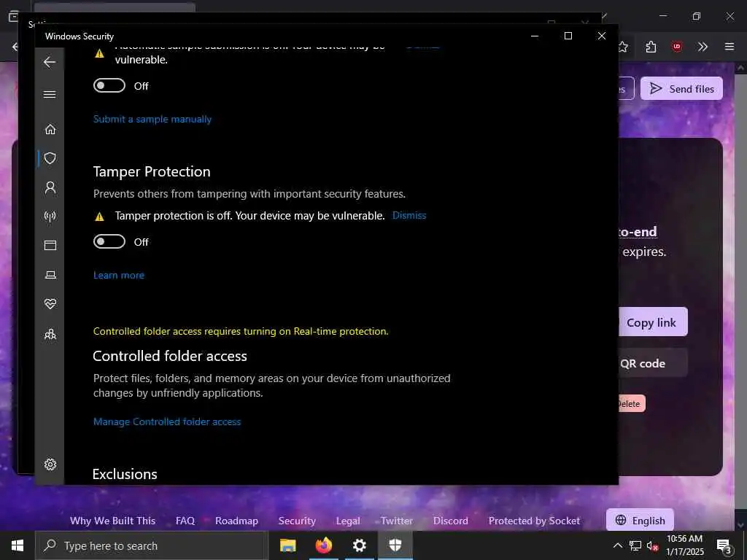The height and width of the screenshot is (560, 747).
Task: Open Settings gear in Windows Security sidebar
Action: point(50,464)
